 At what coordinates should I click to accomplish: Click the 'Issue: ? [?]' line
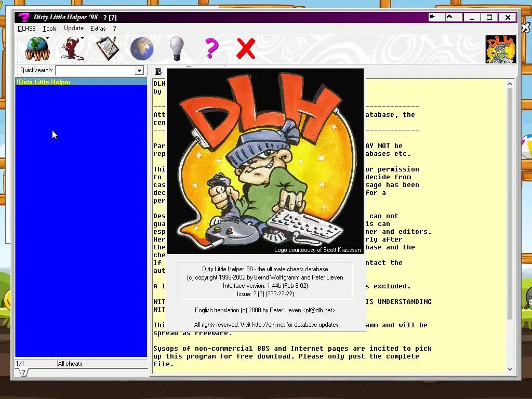tap(265, 294)
